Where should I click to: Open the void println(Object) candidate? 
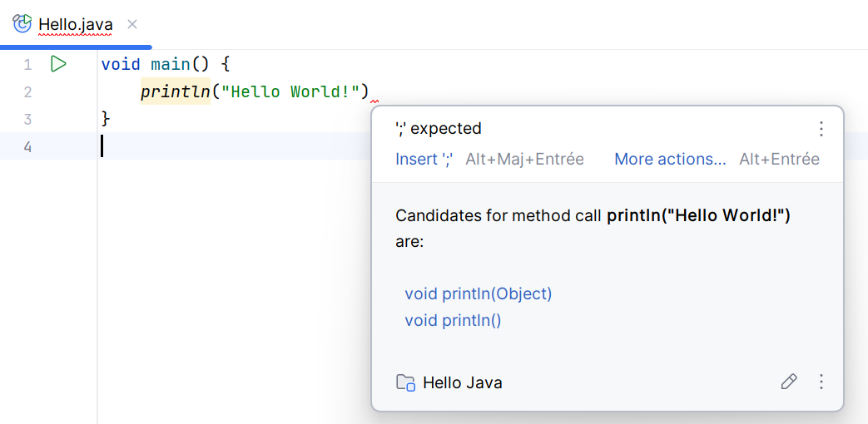478,293
